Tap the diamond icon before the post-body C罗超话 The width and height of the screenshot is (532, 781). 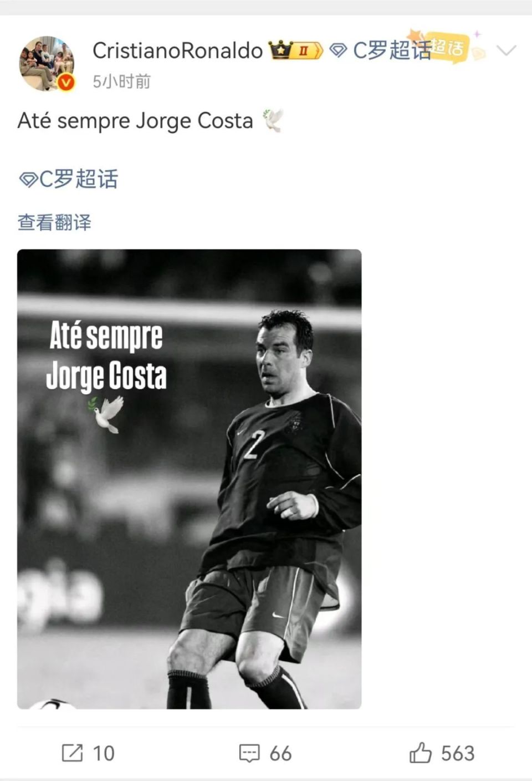click(x=28, y=180)
